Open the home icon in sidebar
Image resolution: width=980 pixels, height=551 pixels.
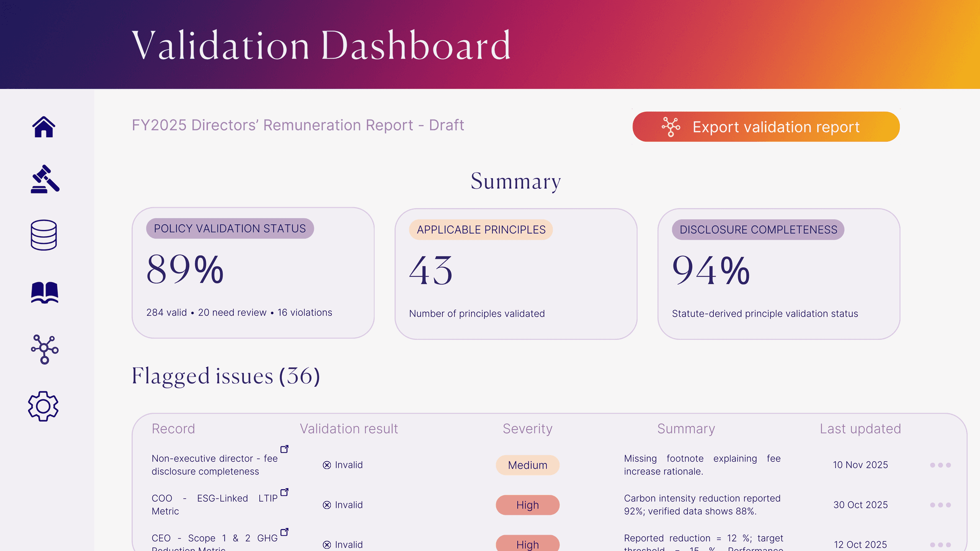click(x=44, y=127)
